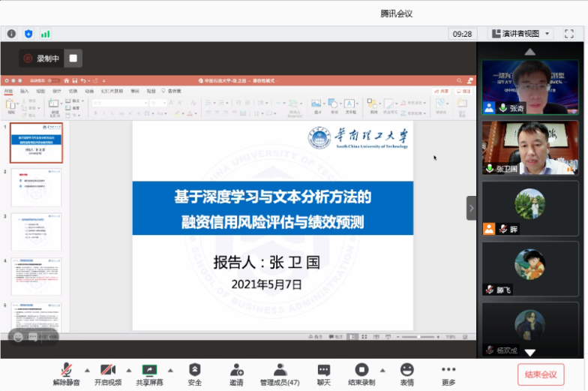Open the 演讲者视图 view layout dropdown
The height and width of the screenshot is (391, 588).
coord(520,33)
